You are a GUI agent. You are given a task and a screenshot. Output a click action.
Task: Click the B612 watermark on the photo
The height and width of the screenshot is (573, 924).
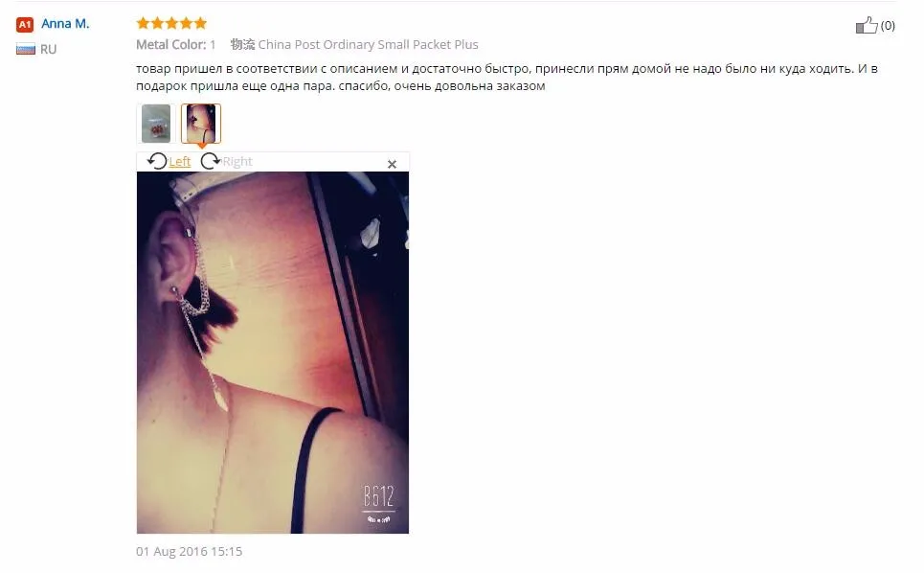tap(378, 496)
